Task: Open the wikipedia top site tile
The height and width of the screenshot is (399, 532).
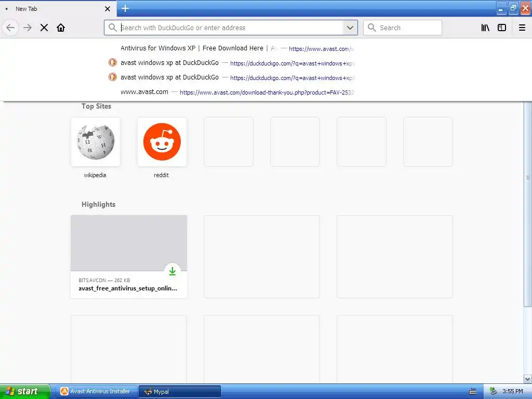Action: pyautogui.click(x=96, y=142)
